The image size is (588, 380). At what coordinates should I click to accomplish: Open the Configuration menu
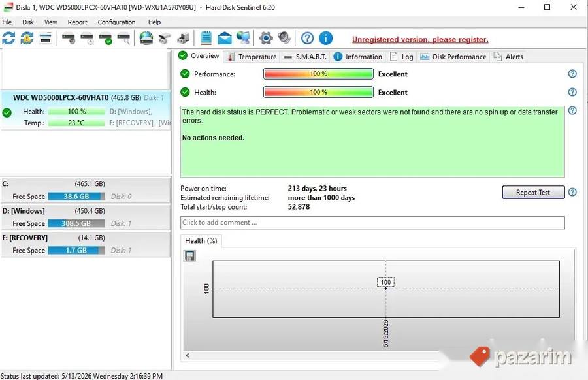(117, 22)
